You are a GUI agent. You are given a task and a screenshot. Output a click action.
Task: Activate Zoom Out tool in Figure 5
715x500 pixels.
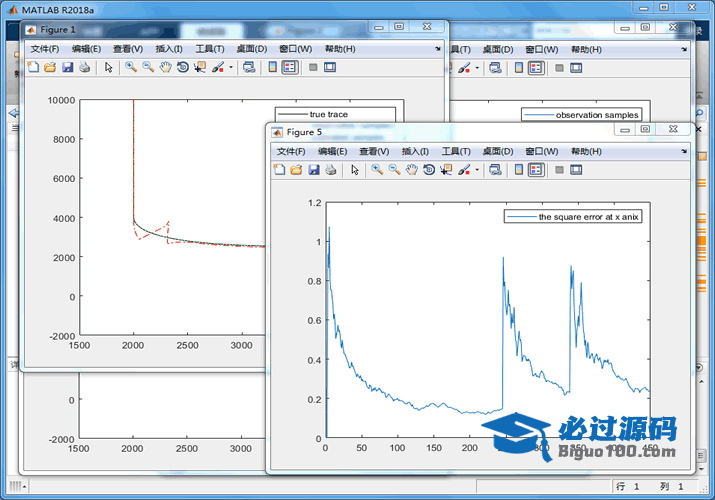point(394,170)
